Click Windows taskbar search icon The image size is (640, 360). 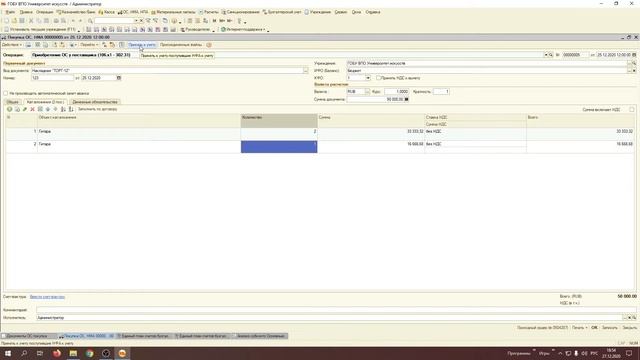(x=24, y=353)
